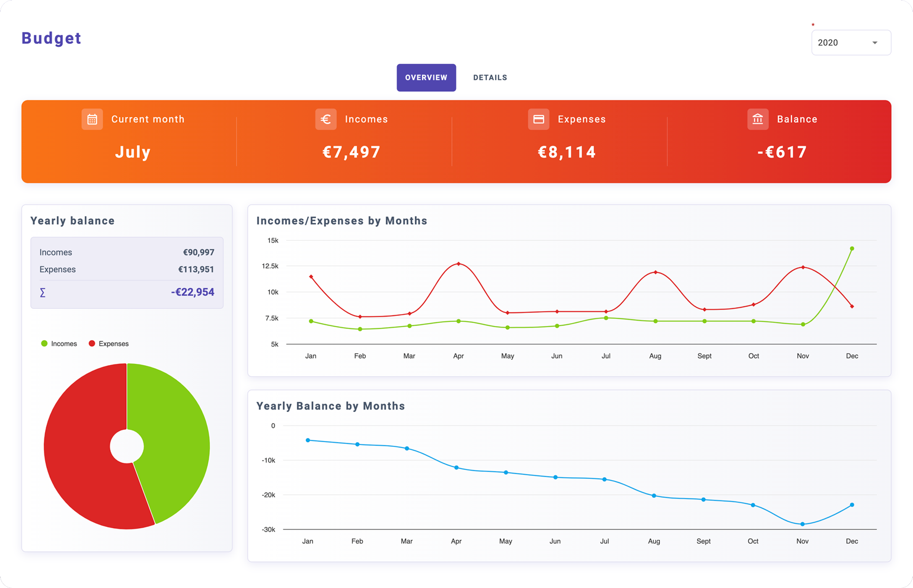Click the December incomes point on line chart

point(852,249)
